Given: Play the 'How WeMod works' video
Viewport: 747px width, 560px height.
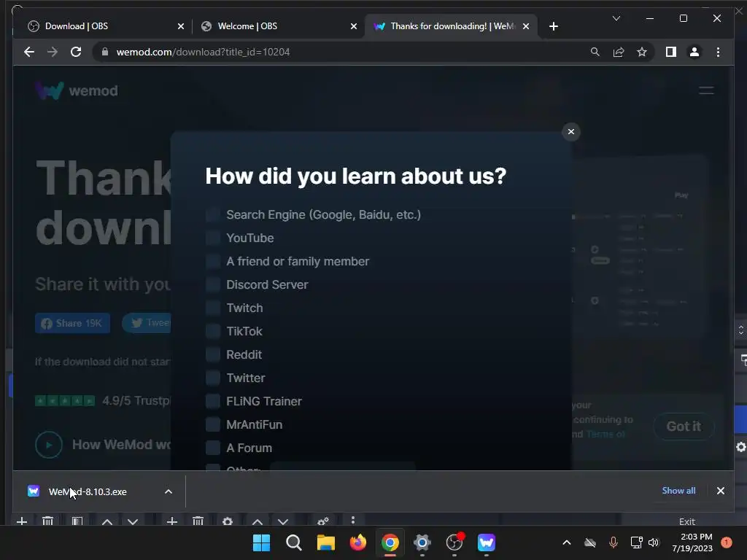Looking at the screenshot, I should pyautogui.click(x=49, y=445).
